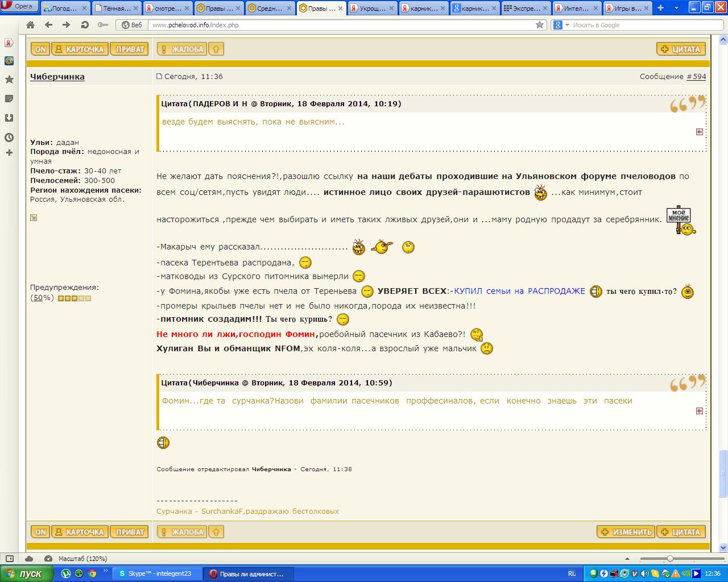This screenshot has width=728, height=582.
Task: Switch to the смотре... tab
Action: 168,8
